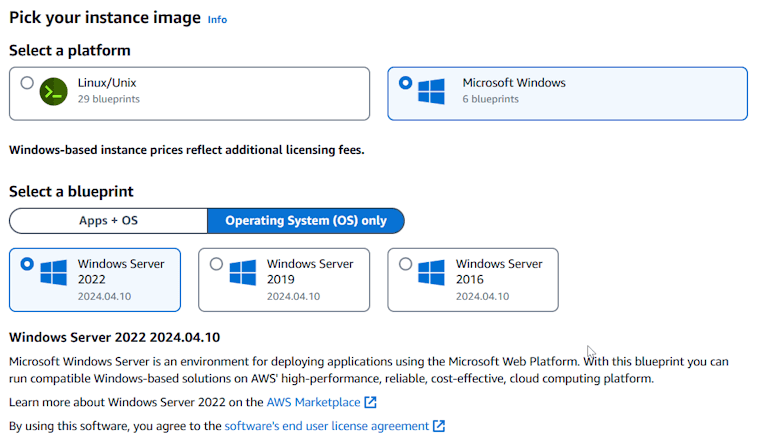The width and height of the screenshot is (780, 443).
Task: Switch to Operating System (OS) only tab
Action: 306,221
